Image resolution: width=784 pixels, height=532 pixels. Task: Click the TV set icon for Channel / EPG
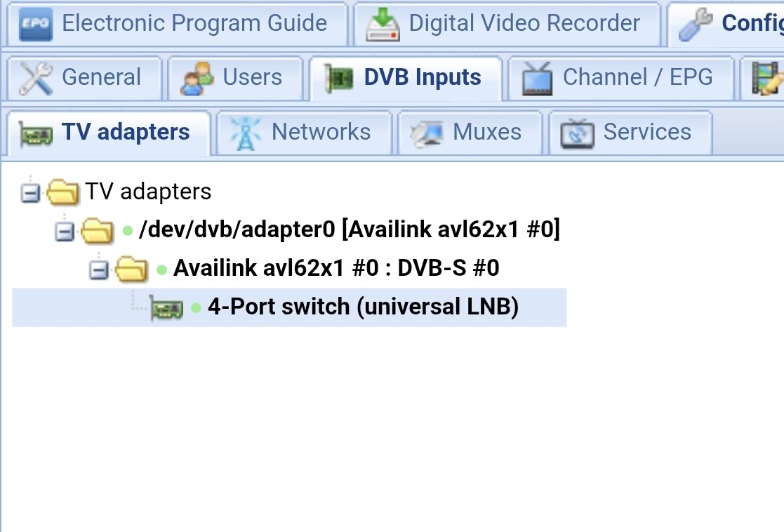(x=537, y=79)
